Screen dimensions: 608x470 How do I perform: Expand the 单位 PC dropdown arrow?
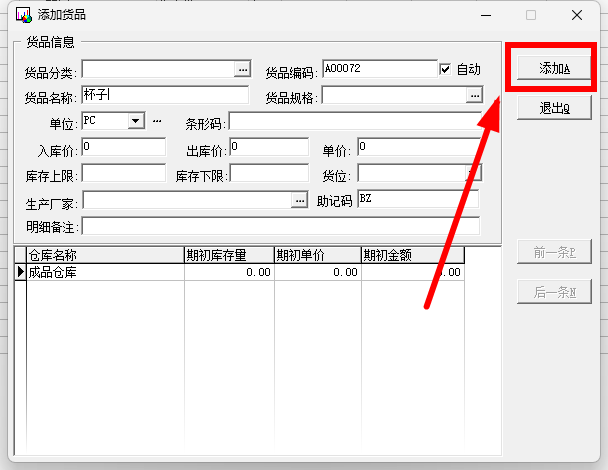pos(136,121)
